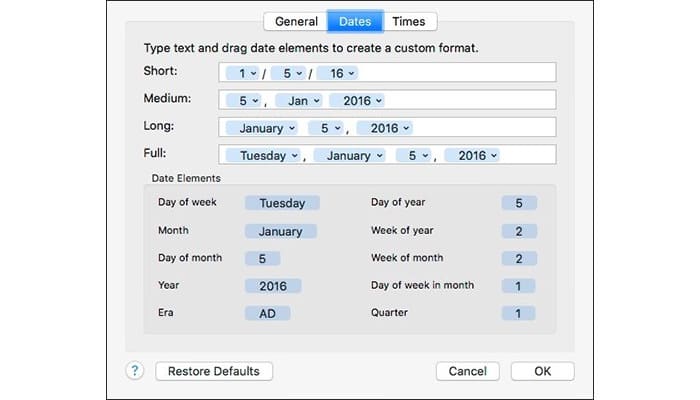The image size is (700, 400).
Task: Select the AD Era element token
Action: 267,313
